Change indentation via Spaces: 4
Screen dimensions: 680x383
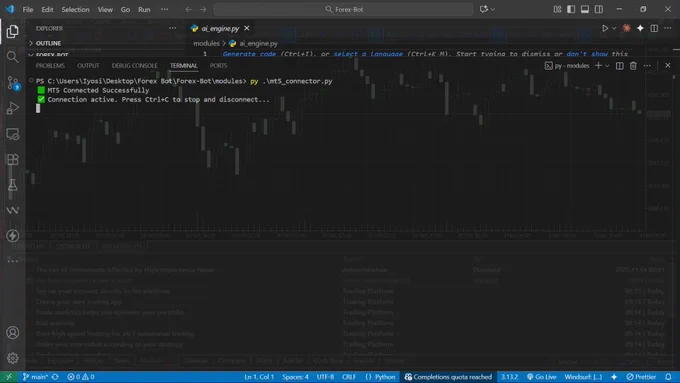pos(295,376)
